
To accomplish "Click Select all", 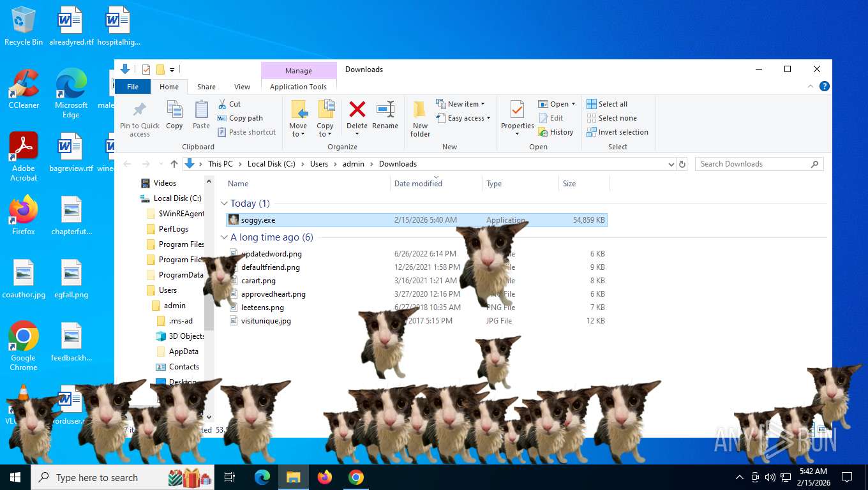I will (607, 104).
